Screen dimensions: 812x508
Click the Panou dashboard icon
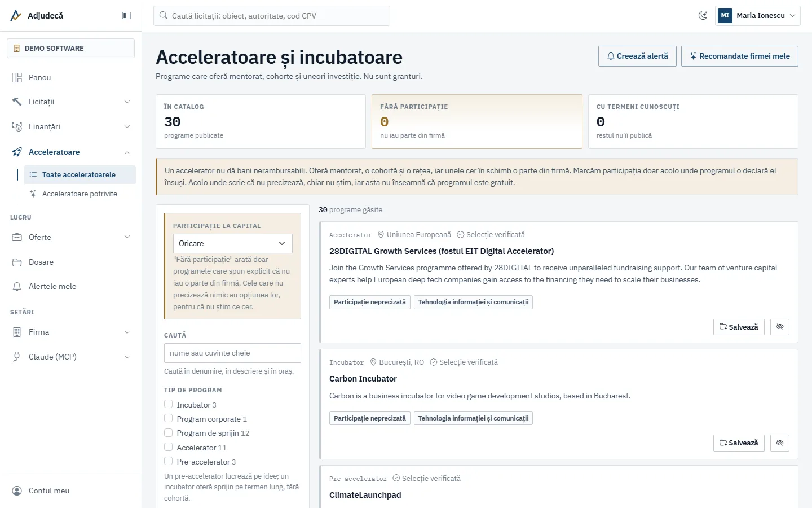pyautogui.click(x=17, y=77)
